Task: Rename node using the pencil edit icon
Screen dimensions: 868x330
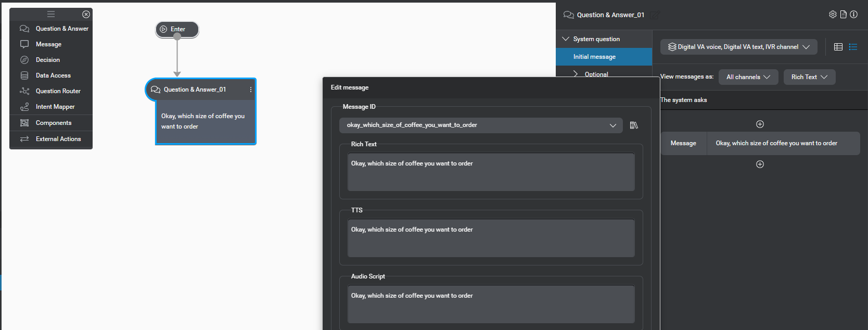Action: pyautogui.click(x=655, y=15)
